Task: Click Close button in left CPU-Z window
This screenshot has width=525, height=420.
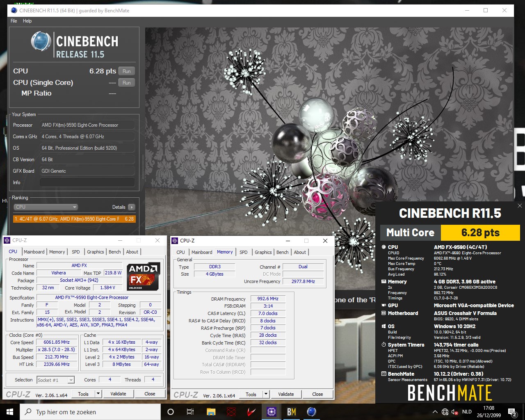Action: click(x=150, y=394)
